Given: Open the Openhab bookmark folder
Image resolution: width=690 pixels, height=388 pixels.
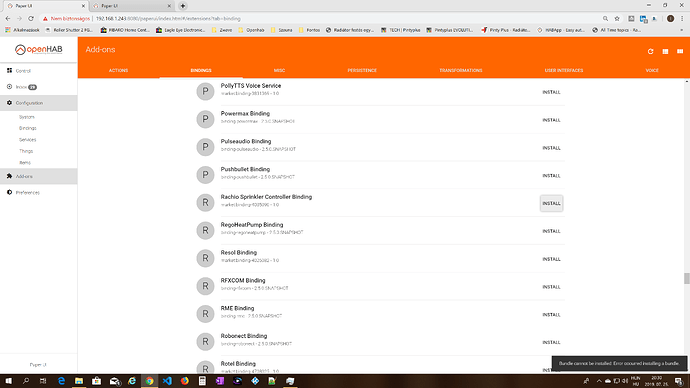Looking at the screenshot, I should (x=251, y=30).
